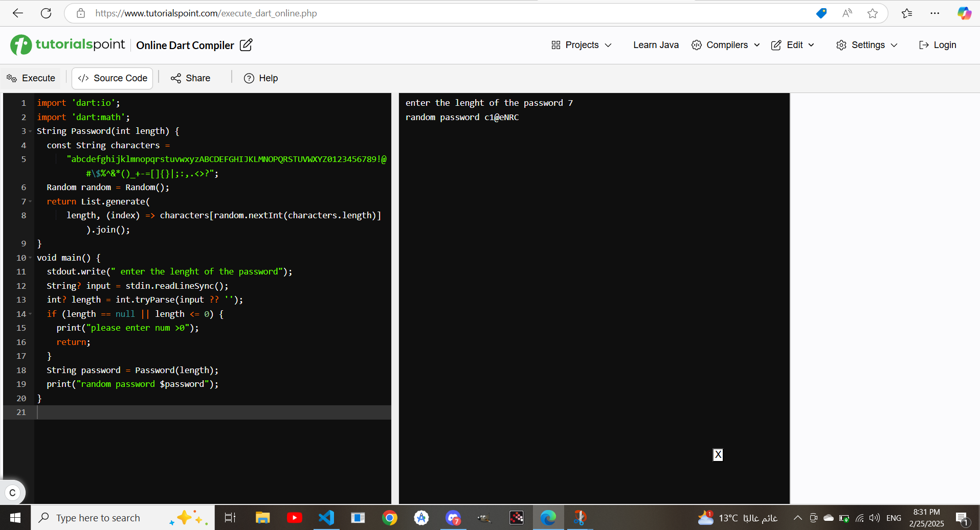This screenshot has width=980, height=530.
Task: Open Read Aloud icon in address bar
Action: click(x=847, y=13)
